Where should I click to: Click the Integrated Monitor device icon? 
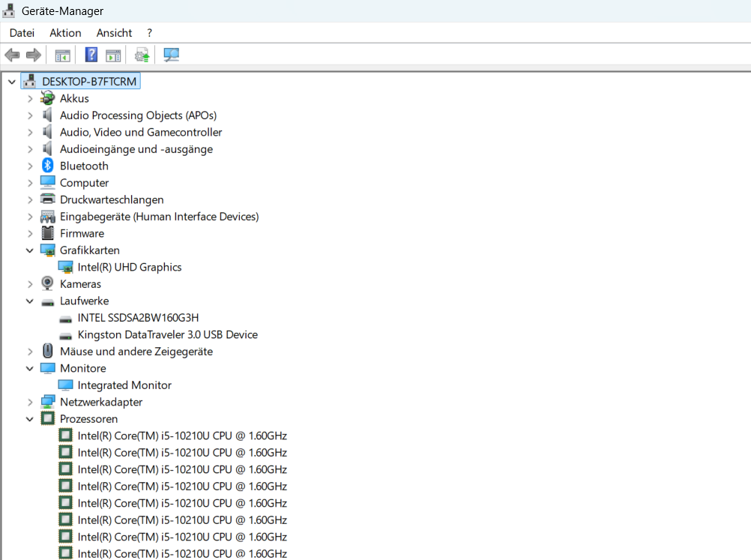coord(66,385)
